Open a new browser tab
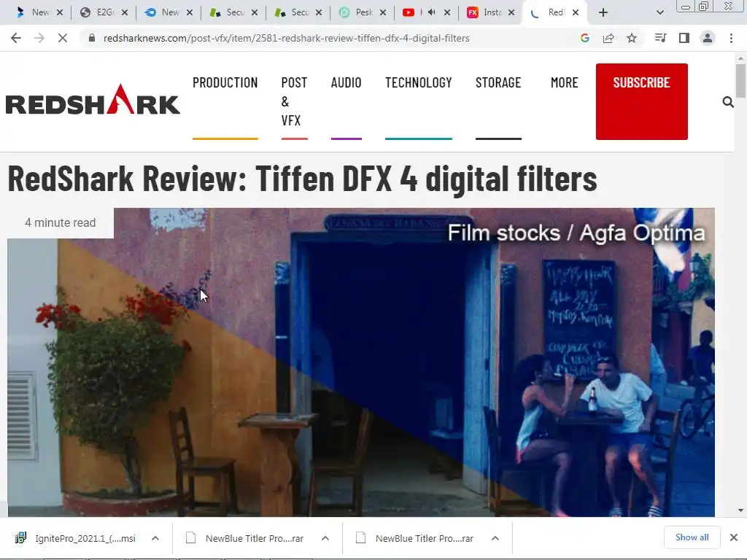The height and width of the screenshot is (560, 747). 603,12
